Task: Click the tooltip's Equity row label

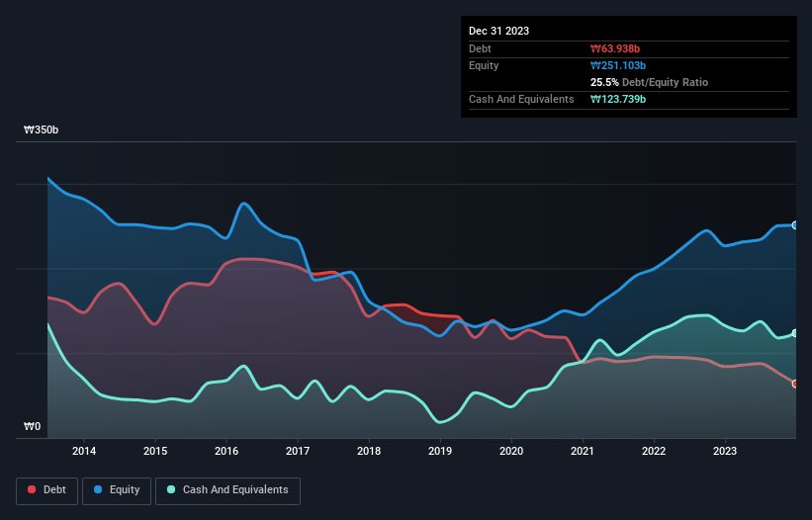Action: [x=484, y=65]
